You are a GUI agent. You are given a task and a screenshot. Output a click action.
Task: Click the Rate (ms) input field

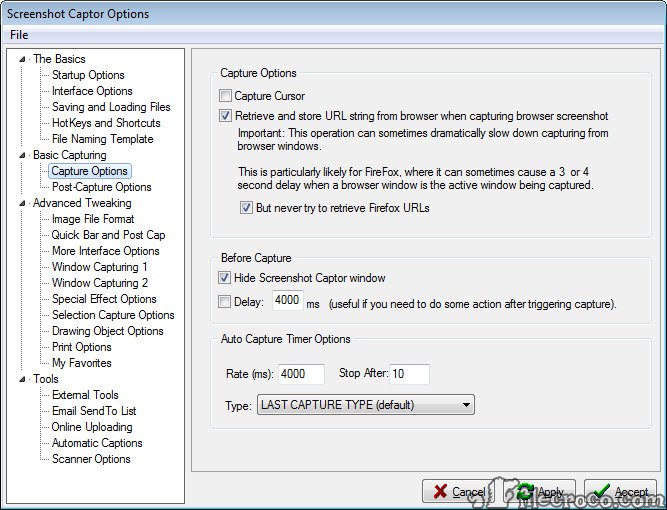tap(301, 374)
